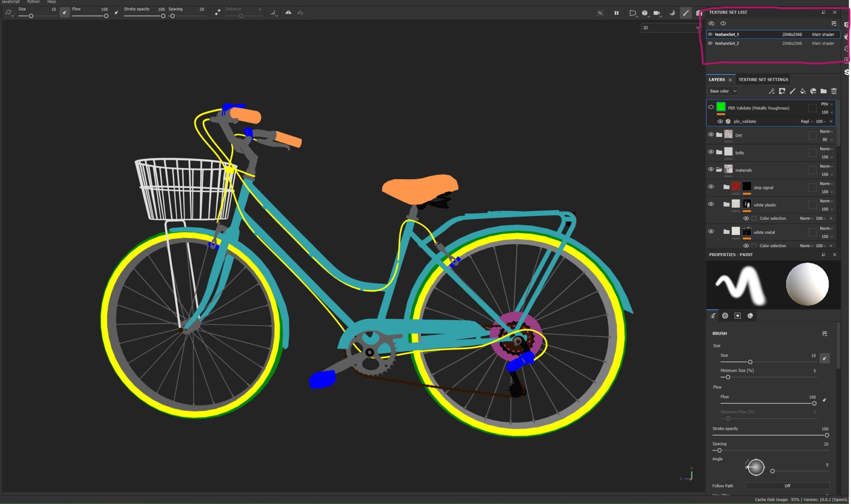Add an effect with the magic wand icon
Screen dimensions: 851x504
pyautogui.click(x=771, y=91)
